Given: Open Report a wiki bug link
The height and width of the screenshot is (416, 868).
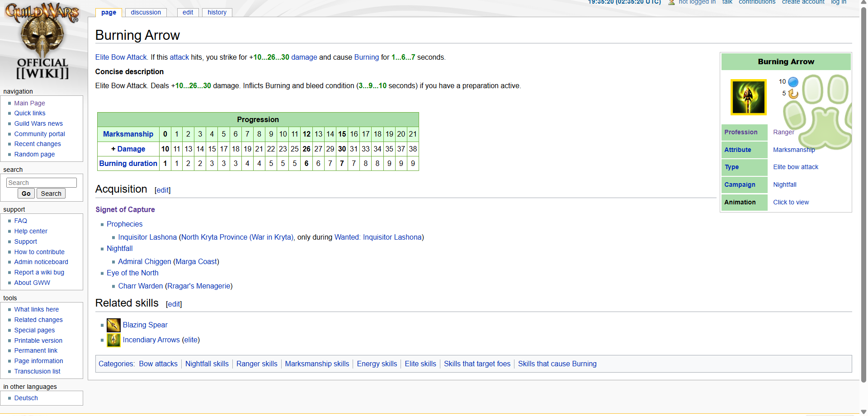Looking at the screenshot, I should point(39,272).
